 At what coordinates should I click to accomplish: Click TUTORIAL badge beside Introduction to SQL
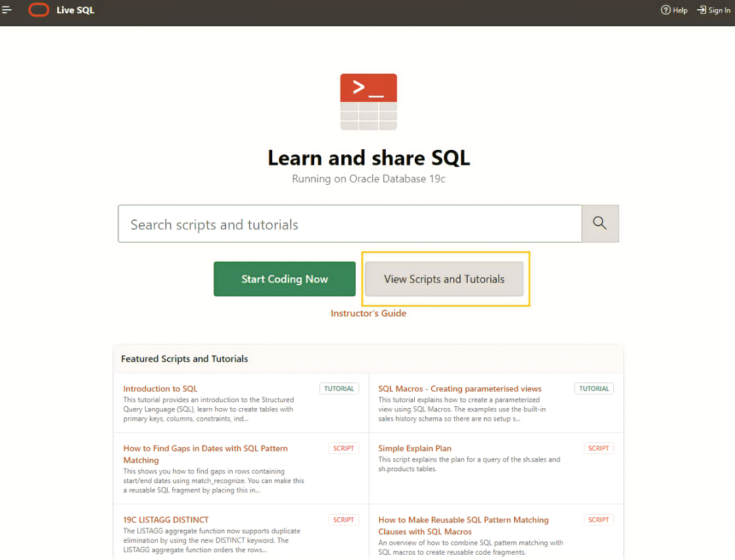(x=339, y=388)
